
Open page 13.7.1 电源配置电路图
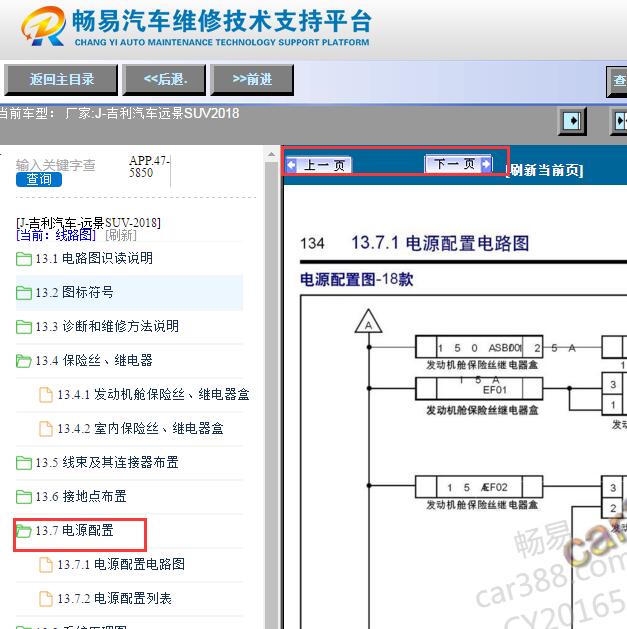(121, 565)
